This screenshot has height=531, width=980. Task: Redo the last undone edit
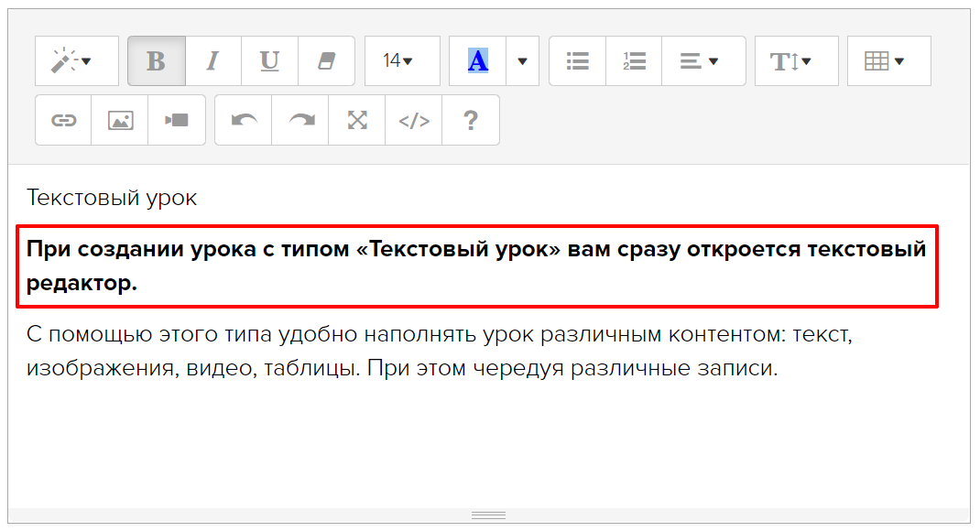tap(300, 120)
